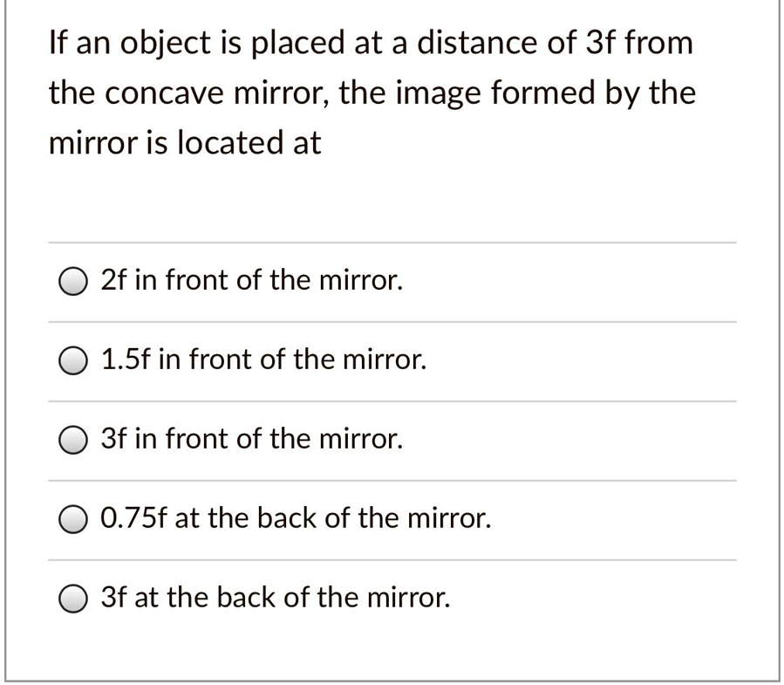
Task: Click the radio circle of the fourth option
Action: tap(72, 519)
